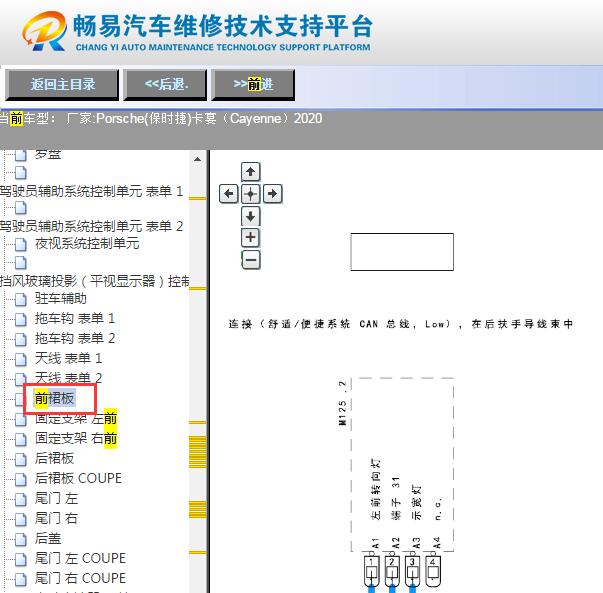This screenshot has width=603, height=593.
Task: Click connector pin 3 in diagram
Action: pyautogui.click(x=412, y=570)
